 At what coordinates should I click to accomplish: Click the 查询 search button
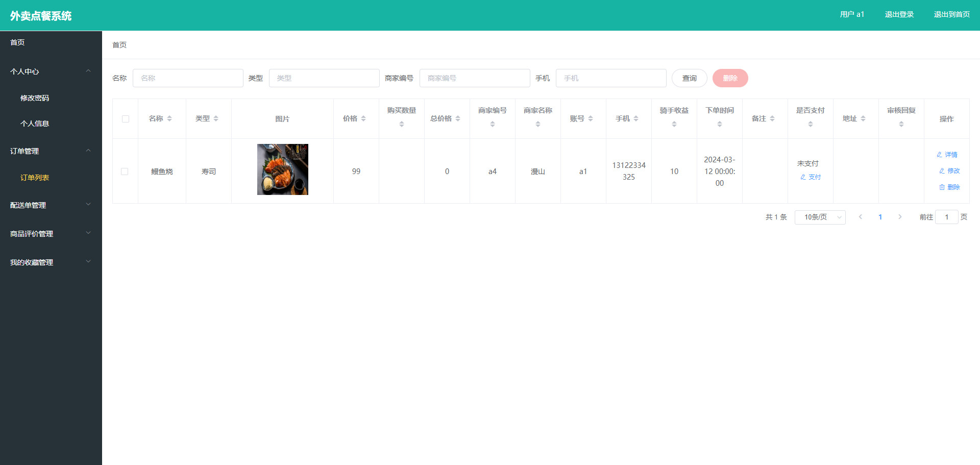690,78
